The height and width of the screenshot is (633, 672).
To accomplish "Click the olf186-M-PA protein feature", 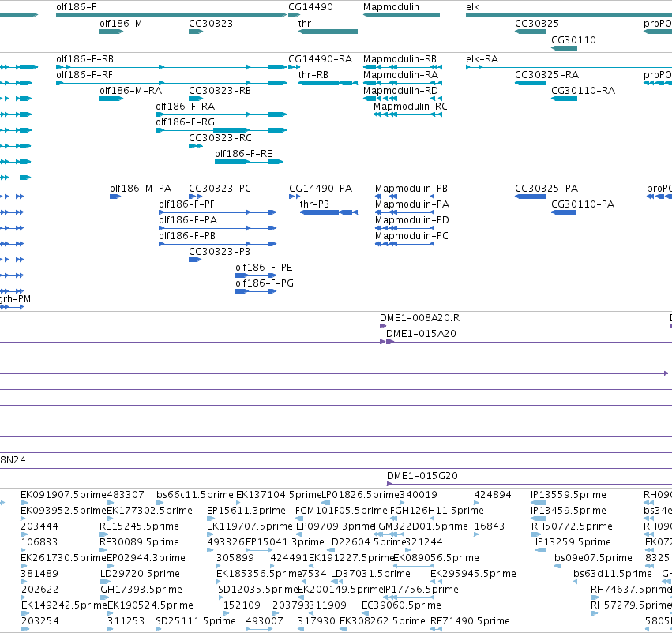I will [115, 197].
